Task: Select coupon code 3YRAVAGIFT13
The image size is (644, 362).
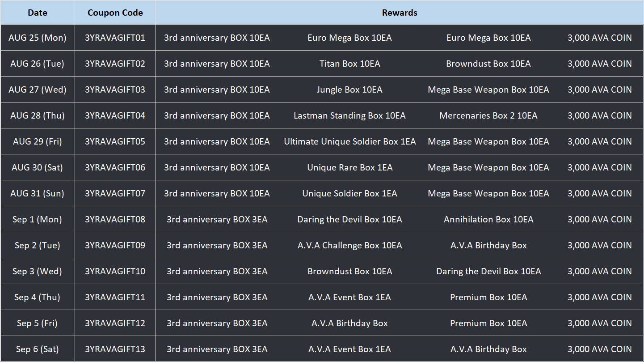Action: pyautogui.click(x=115, y=349)
